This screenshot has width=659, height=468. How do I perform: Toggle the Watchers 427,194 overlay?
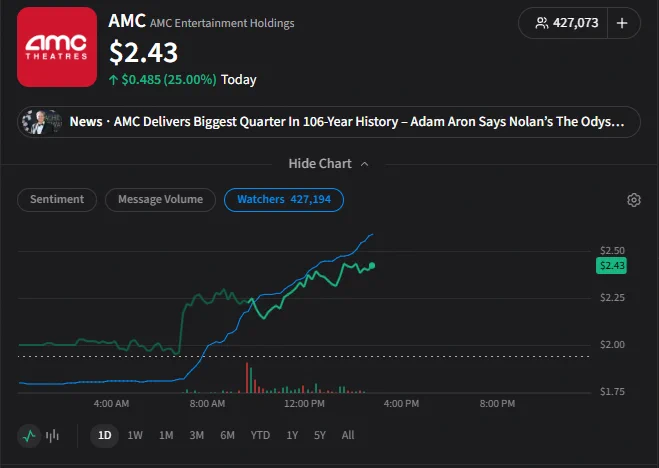[x=284, y=200]
